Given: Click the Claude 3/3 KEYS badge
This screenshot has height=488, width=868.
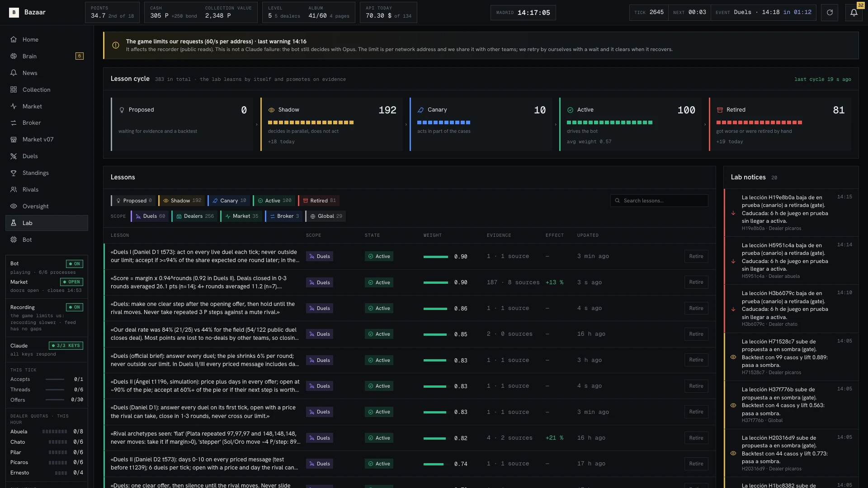Looking at the screenshot, I should point(66,346).
